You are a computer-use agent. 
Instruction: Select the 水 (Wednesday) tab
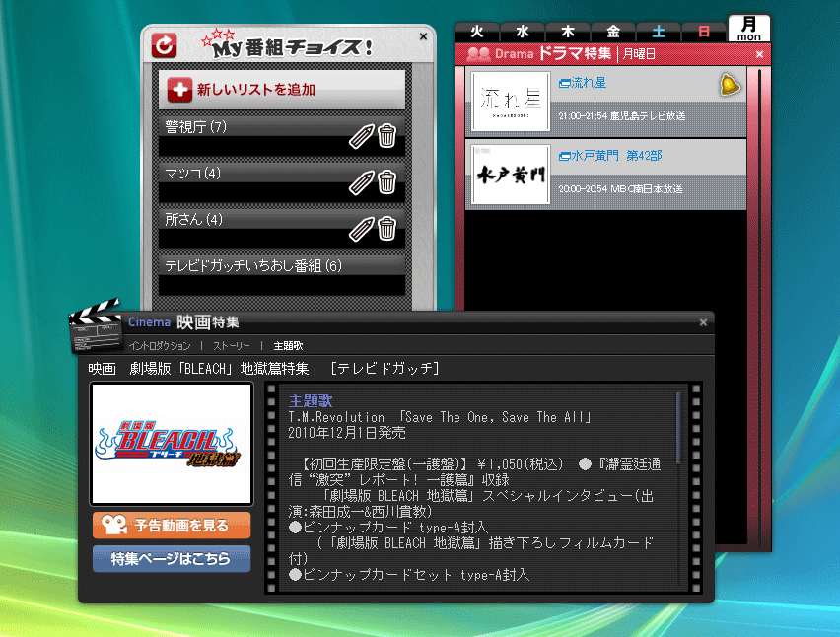523,32
